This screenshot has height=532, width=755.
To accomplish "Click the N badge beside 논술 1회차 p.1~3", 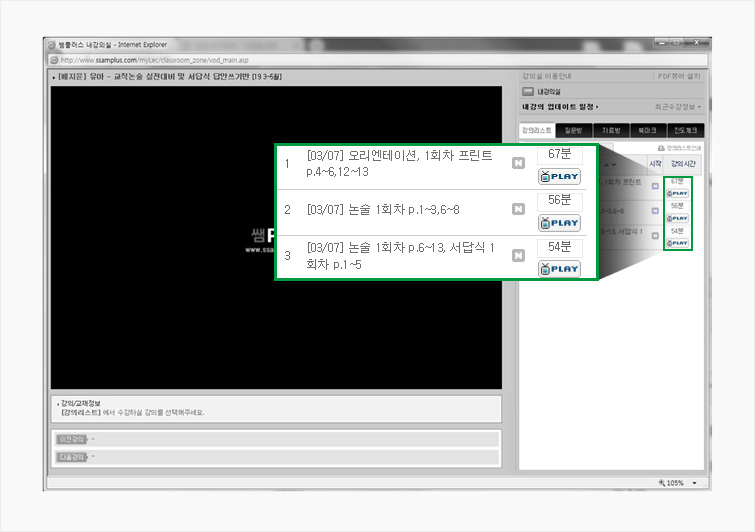I will click(518, 209).
